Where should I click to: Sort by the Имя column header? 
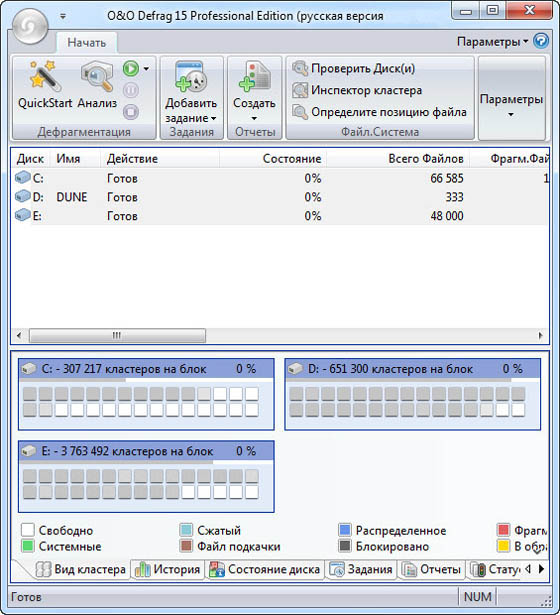pyautogui.click(x=75, y=159)
